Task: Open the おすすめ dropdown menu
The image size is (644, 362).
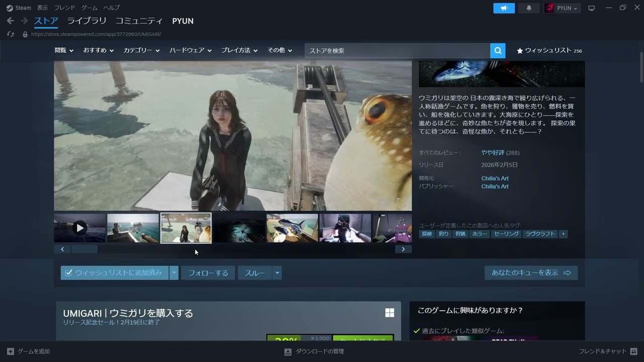Action: pos(99,50)
